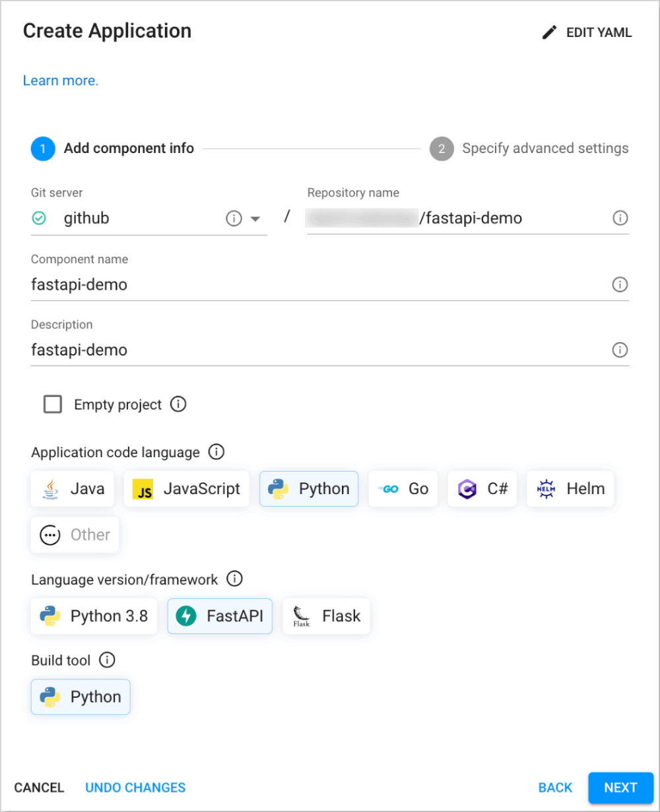Click the Component name input field

(x=264, y=284)
